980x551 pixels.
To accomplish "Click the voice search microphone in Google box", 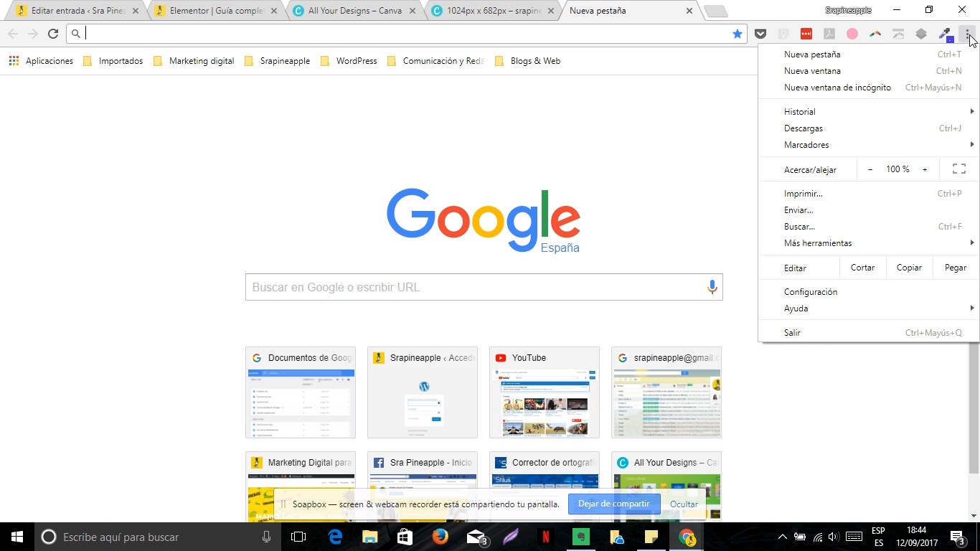I will point(712,287).
